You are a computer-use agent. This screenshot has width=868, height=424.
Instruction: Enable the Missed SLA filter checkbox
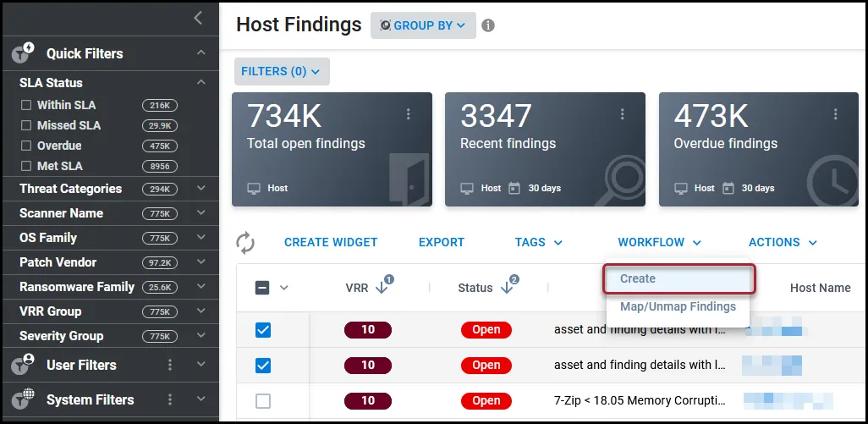(x=26, y=125)
